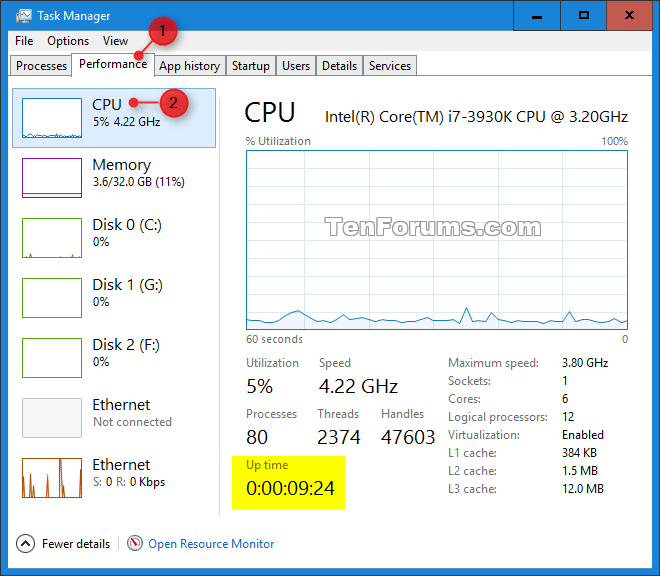The height and width of the screenshot is (576, 660).
Task: Click the Disk 1 (G:) label
Action: pos(128,285)
